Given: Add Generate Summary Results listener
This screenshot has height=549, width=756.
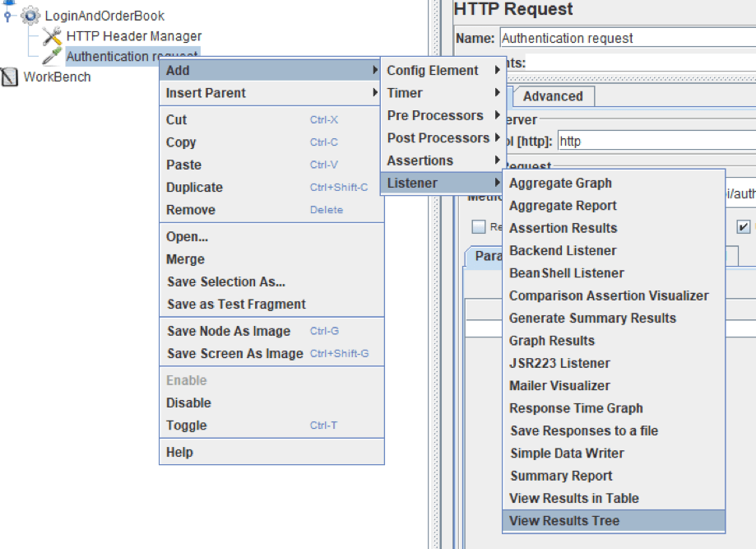Looking at the screenshot, I should pyautogui.click(x=614, y=319).
